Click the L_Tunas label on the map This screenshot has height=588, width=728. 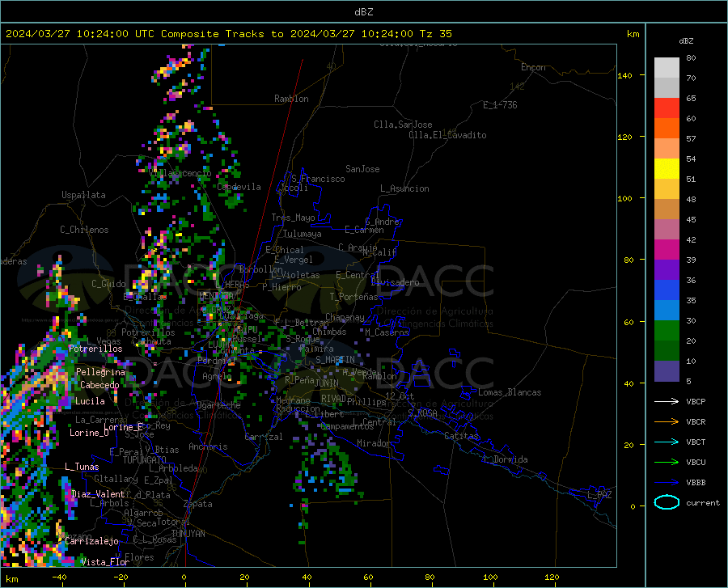point(82,467)
